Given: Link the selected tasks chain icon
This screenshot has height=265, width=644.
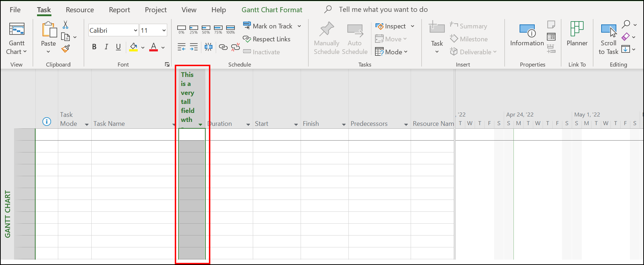Looking at the screenshot, I should 223,47.
